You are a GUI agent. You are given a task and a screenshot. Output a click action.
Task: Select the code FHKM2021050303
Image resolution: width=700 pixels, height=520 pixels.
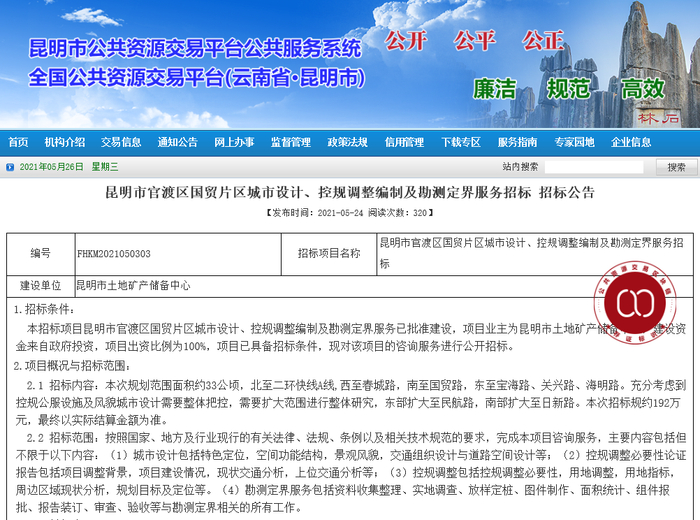(x=114, y=254)
